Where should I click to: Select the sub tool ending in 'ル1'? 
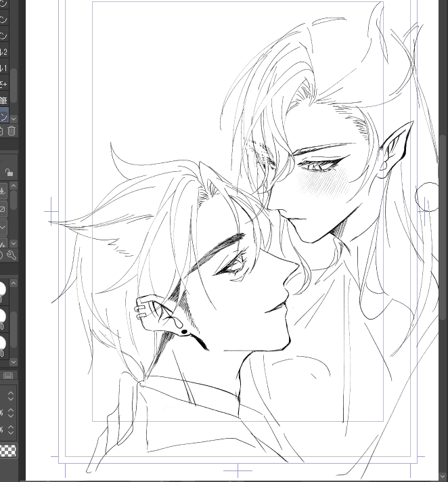point(3,68)
